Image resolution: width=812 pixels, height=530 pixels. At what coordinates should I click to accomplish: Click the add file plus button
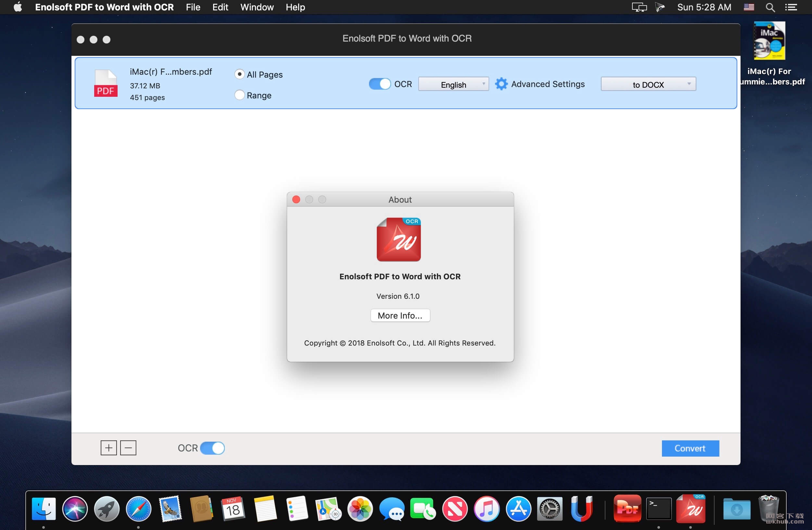pyautogui.click(x=108, y=448)
